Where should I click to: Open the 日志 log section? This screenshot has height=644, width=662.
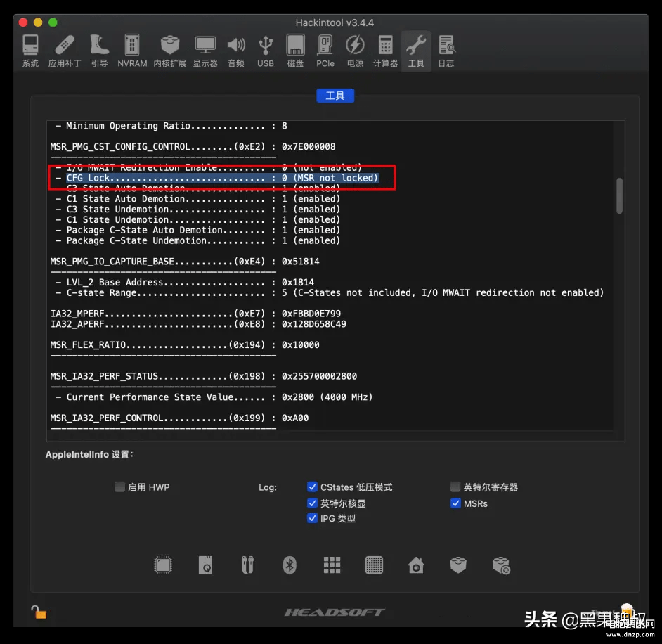click(446, 51)
